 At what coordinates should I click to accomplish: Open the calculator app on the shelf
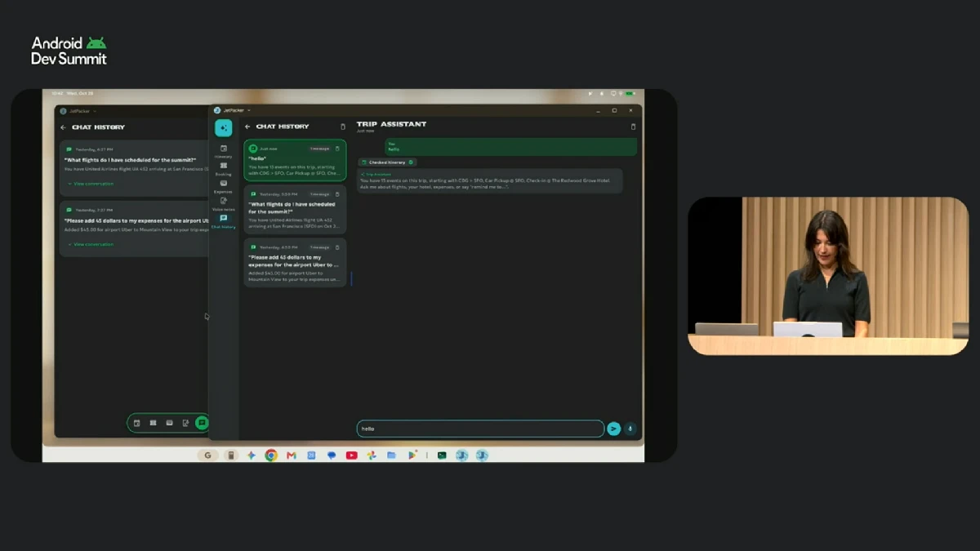pyautogui.click(x=231, y=455)
